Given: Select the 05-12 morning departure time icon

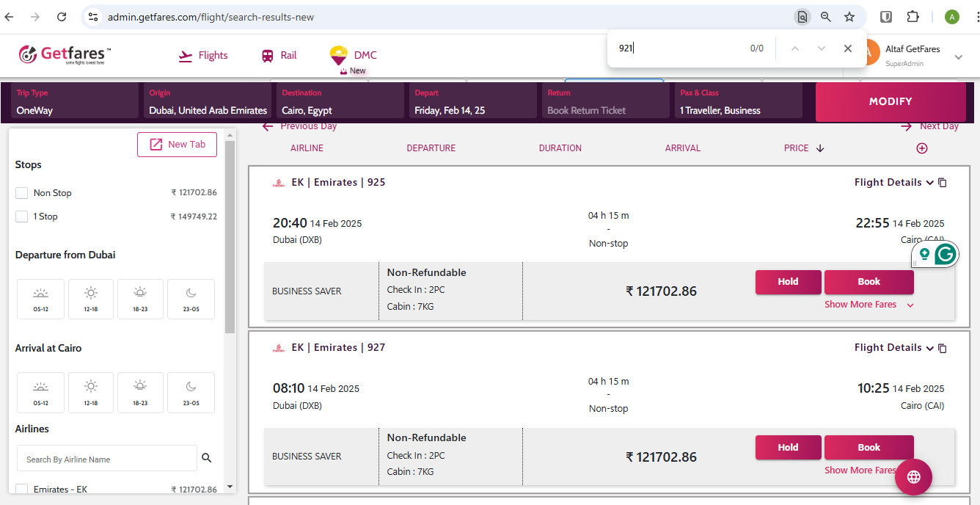Looking at the screenshot, I should pyautogui.click(x=41, y=299).
